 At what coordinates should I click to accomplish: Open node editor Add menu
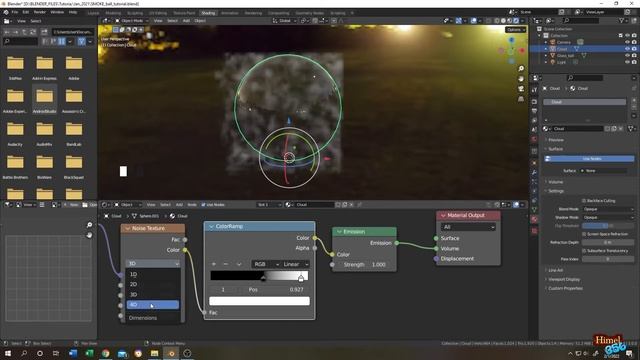[179, 204]
